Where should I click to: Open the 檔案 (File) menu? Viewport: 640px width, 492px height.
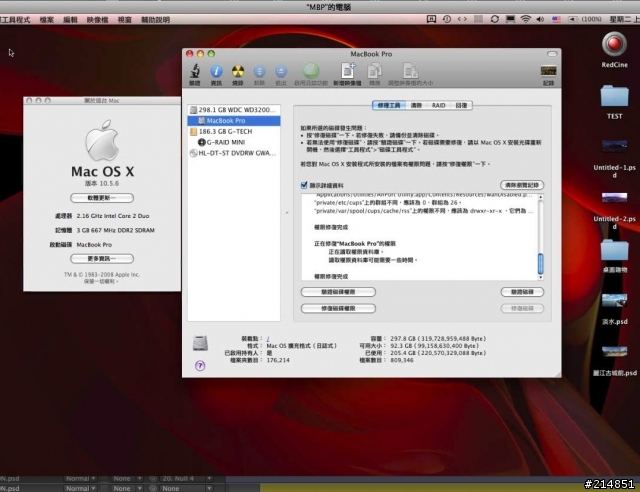[x=47, y=20]
